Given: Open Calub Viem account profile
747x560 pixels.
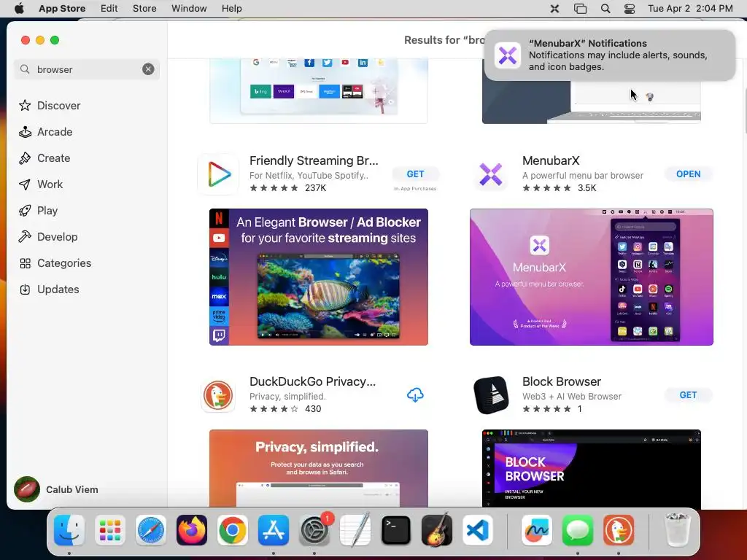Looking at the screenshot, I should pos(56,489).
